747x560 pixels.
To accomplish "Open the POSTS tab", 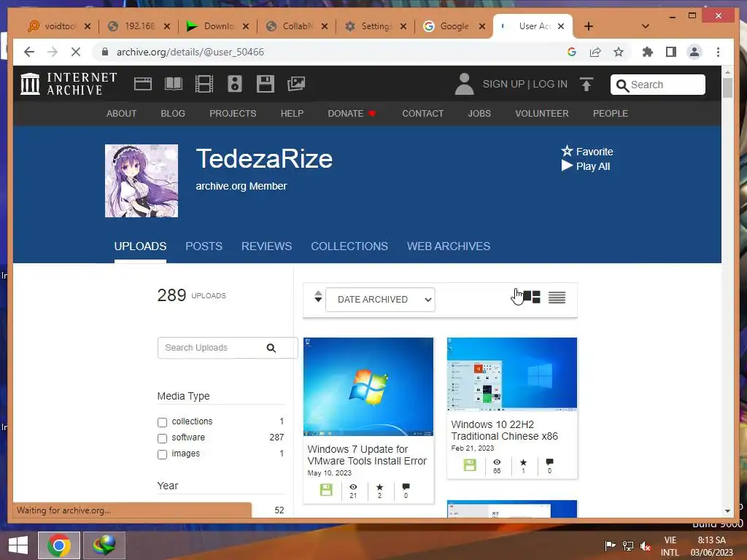I will [x=204, y=246].
